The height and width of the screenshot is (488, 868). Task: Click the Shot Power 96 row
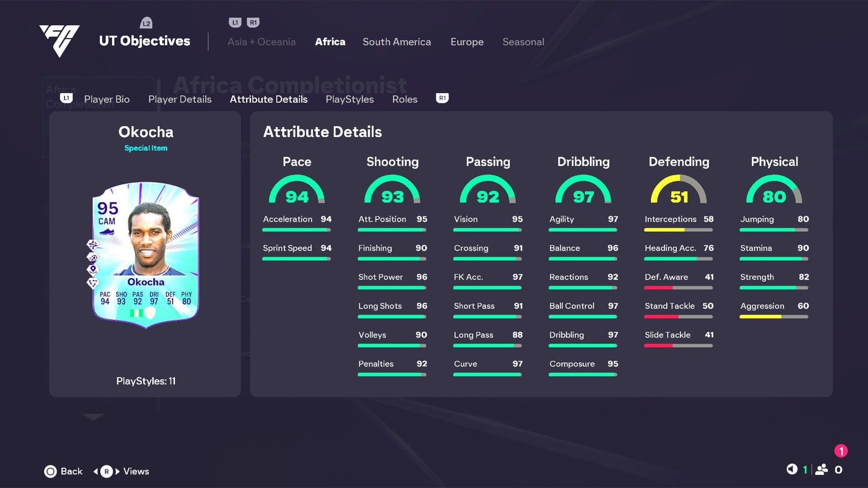(x=392, y=281)
